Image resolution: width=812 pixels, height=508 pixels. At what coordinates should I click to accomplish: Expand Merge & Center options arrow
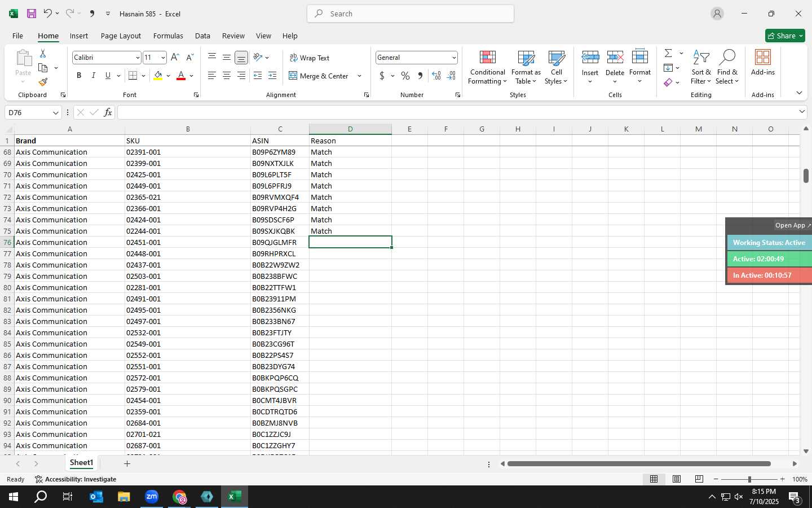coord(359,76)
